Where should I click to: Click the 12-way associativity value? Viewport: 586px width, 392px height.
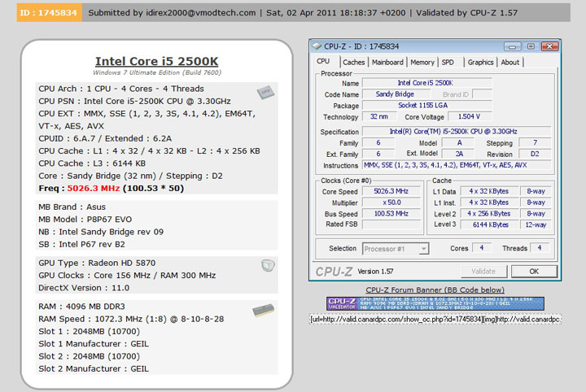pos(536,224)
